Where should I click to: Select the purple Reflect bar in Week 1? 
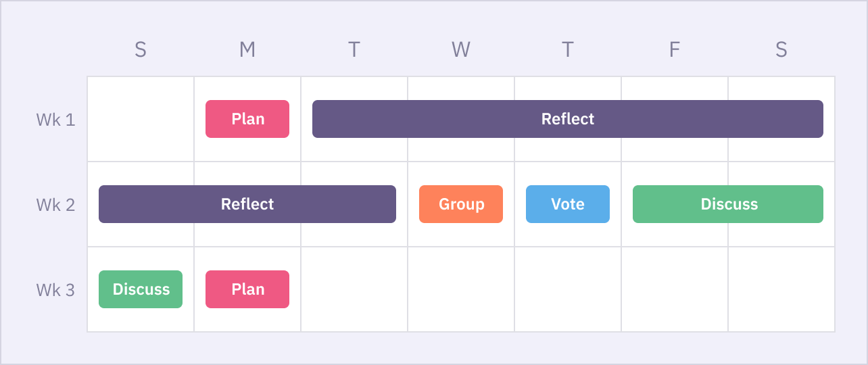pos(567,119)
